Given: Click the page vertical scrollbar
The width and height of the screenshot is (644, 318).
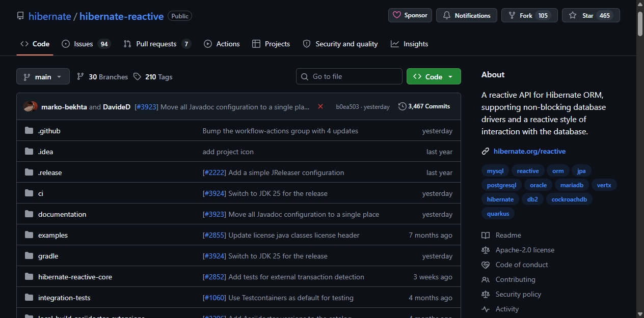Looking at the screenshot, I should click(x=640, y=159).
